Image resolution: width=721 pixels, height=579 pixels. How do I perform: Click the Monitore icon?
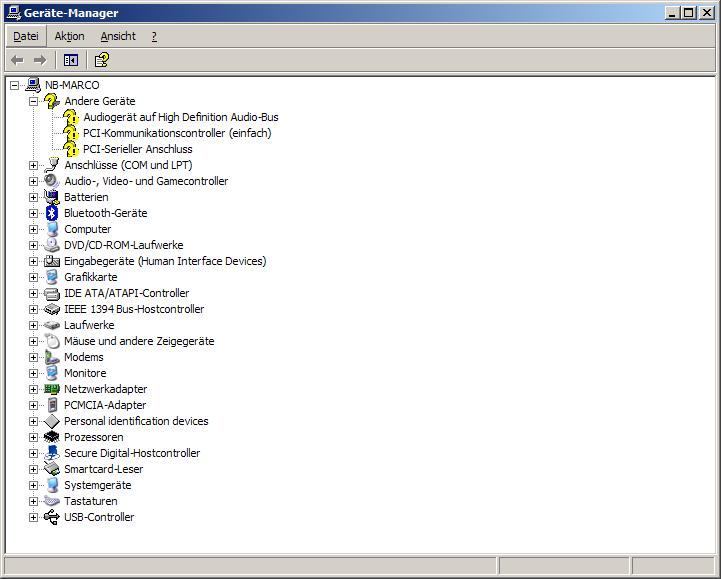click(x=52, y=373)
